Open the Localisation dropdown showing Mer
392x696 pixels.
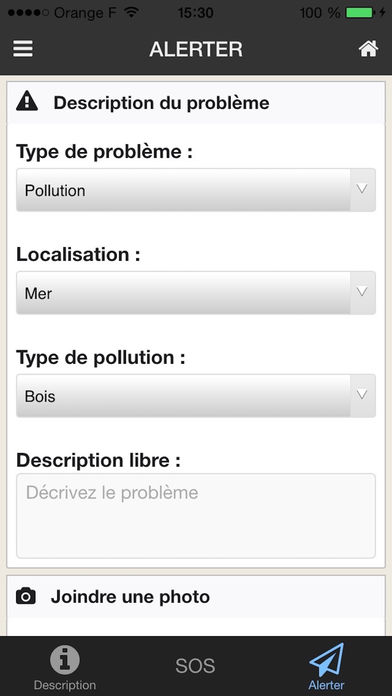[196, 293]
